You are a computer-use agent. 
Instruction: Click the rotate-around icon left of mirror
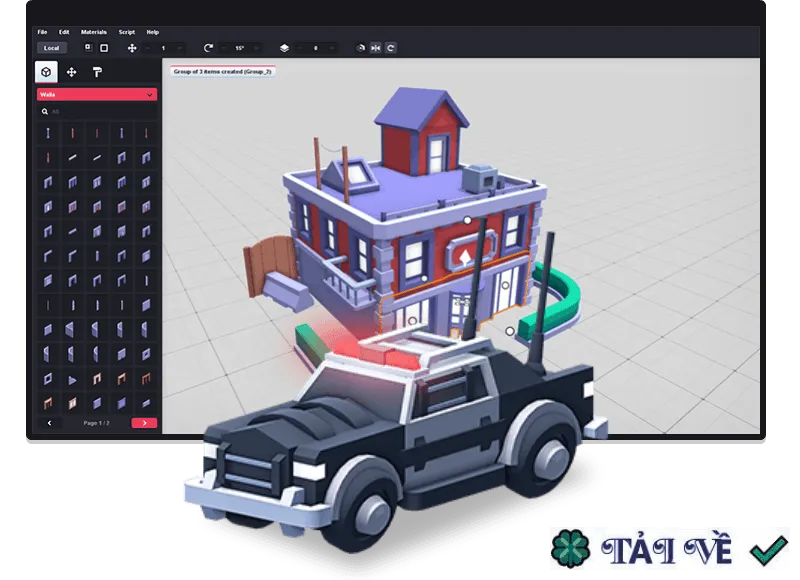tap(361, 48)
